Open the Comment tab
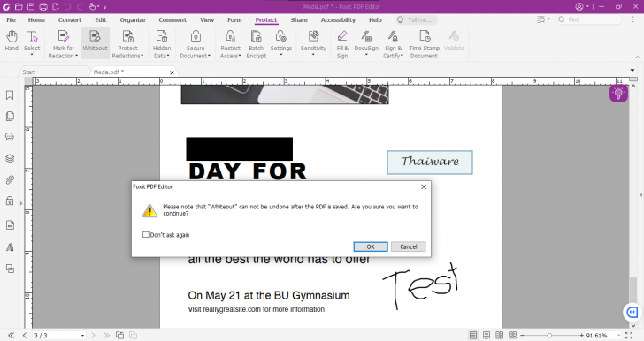 (x=172, y=19)
